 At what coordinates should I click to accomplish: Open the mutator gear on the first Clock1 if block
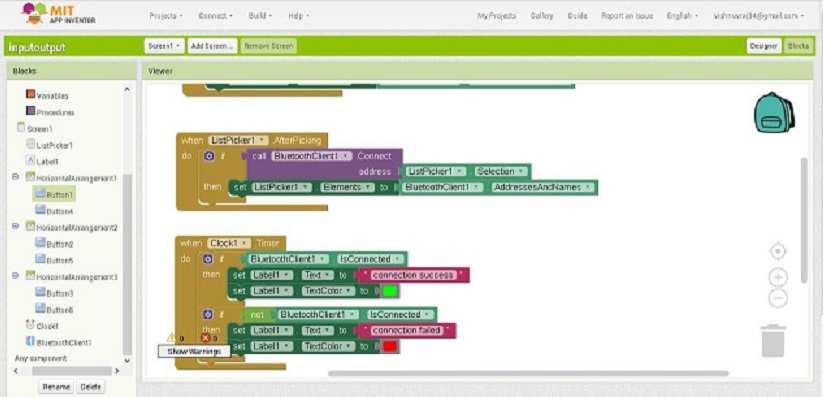(208, 259)
